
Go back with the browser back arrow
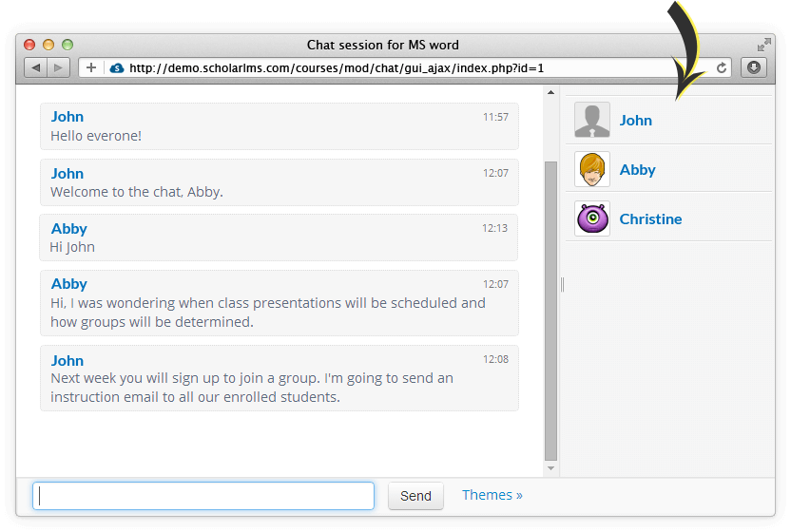[x=36, y=67]
